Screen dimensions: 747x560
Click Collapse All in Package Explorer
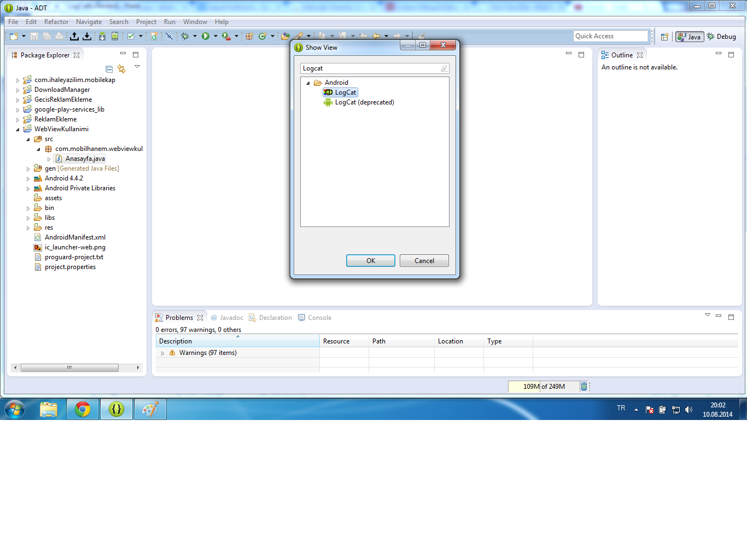click(x=109, y=69)
